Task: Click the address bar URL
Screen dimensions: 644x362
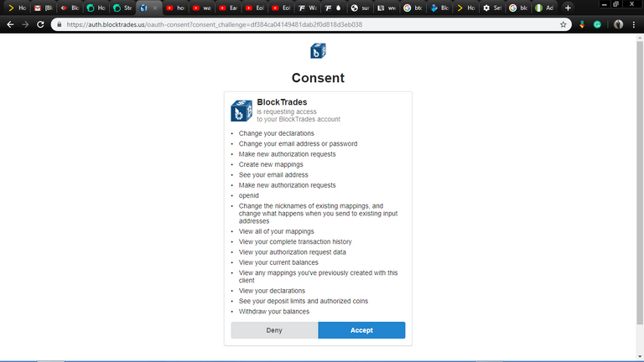Action: pos(215,24)
